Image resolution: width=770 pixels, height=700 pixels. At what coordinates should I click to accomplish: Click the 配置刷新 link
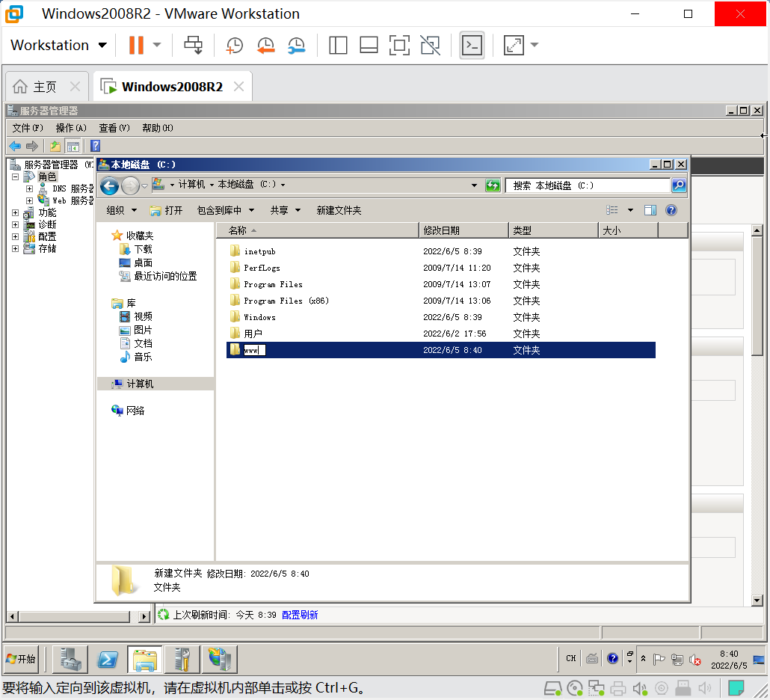tap(300, 615)
